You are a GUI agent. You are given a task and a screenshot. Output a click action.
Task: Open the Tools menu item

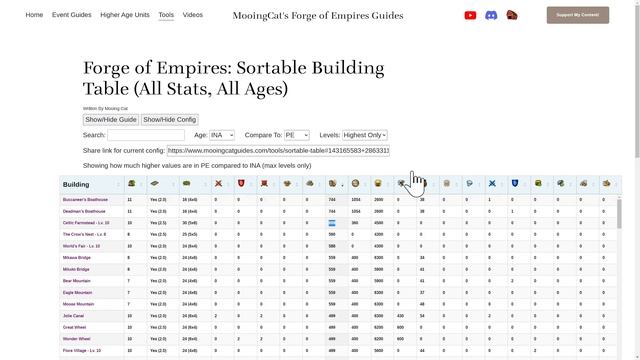click(166, 15)
